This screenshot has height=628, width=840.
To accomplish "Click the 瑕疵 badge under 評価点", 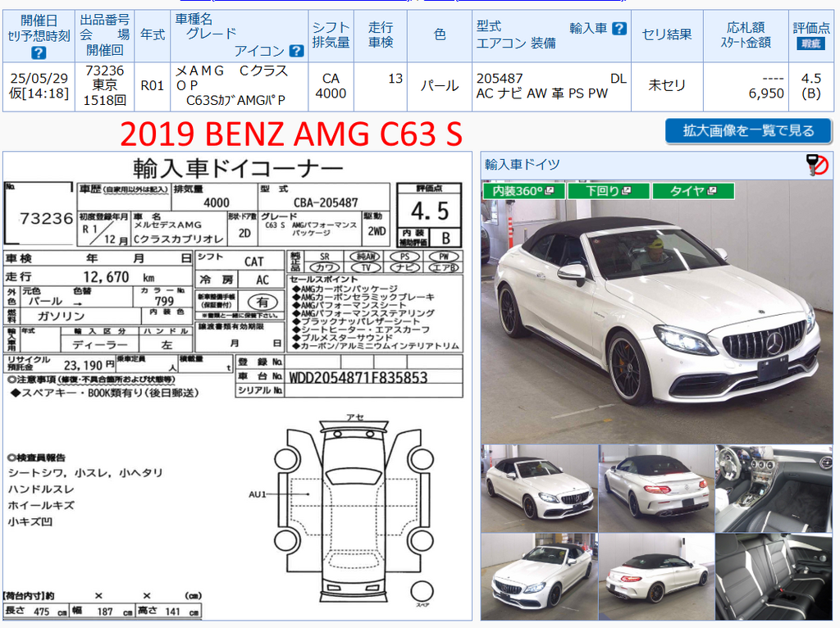I will [810, 44].
